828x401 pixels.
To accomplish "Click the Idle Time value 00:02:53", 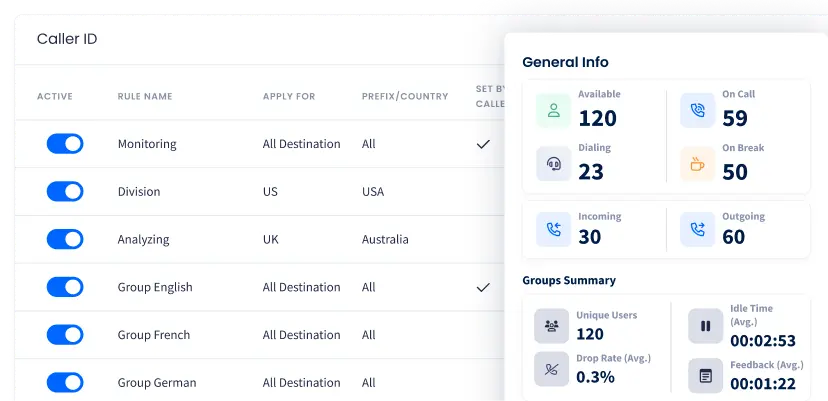I will 763,341.
